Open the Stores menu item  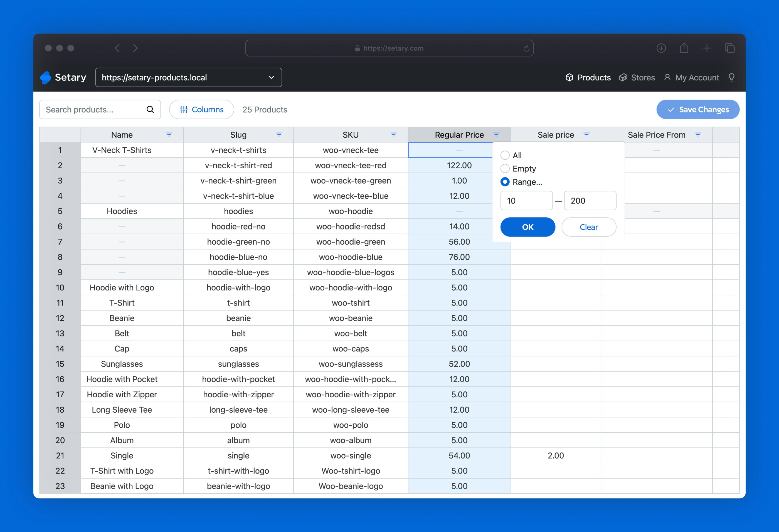coord(637,77)
